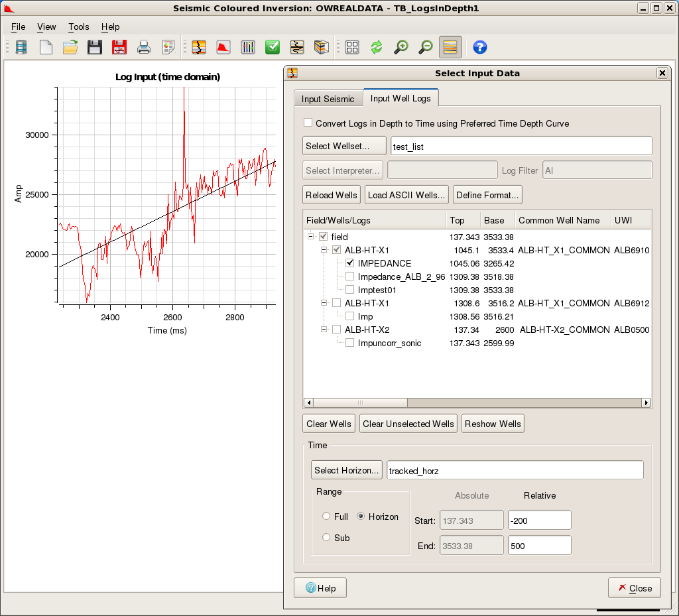Open the Tools menu

79,27
